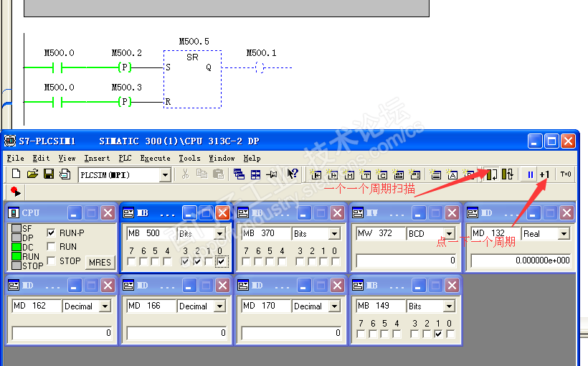The width and height of the screenshot is (588, 366).
Task: Reset timers with T=0 icon
Action: [x=566, y=174]
